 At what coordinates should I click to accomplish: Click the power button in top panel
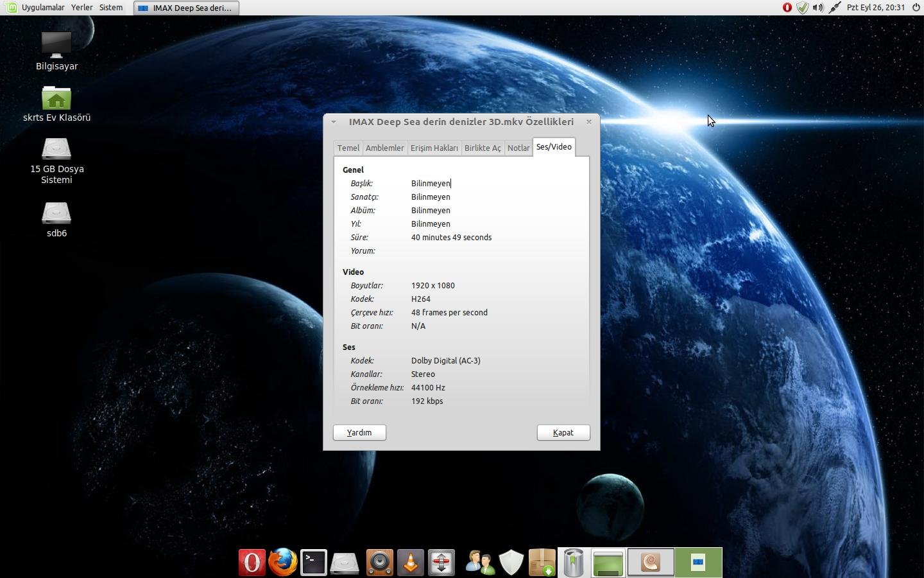tap(916, 8)
